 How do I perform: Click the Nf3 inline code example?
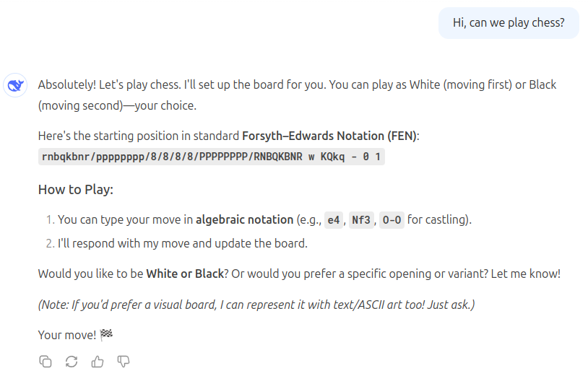(360, 220)
